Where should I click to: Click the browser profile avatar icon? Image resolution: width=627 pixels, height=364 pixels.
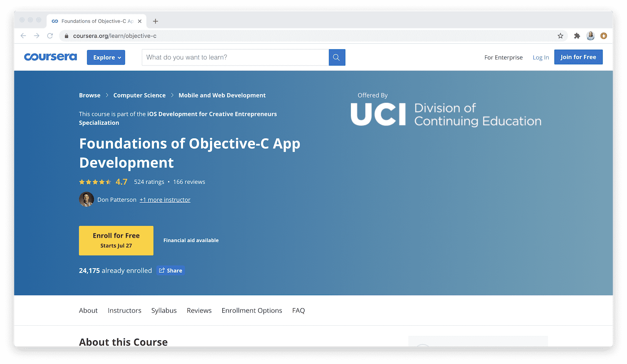tap(590, 36)
